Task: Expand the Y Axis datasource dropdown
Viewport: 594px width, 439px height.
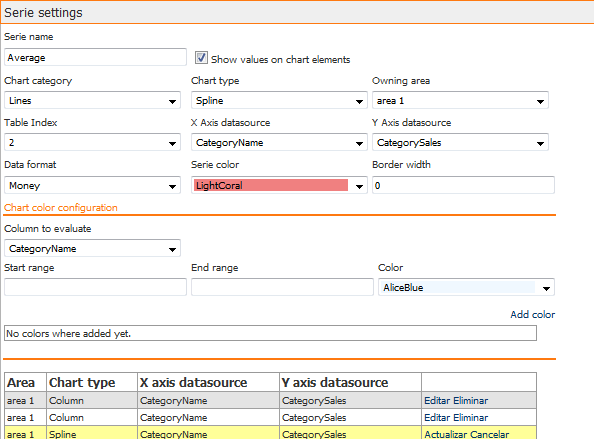Action: [460, 143]
